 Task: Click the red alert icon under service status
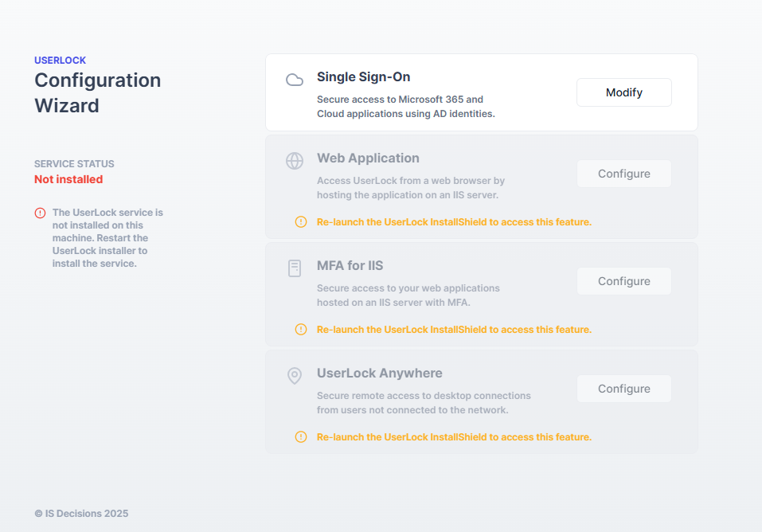[x=40, y=213]
